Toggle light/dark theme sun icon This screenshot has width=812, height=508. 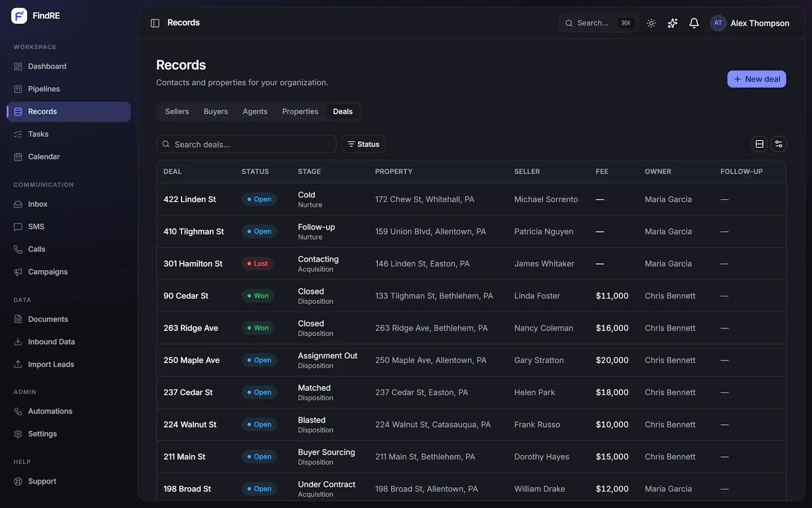(651, 23)
